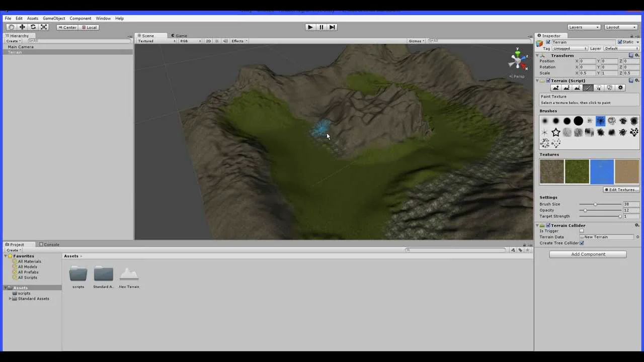Open the Effects dropdown

click(x=239, y=41)
